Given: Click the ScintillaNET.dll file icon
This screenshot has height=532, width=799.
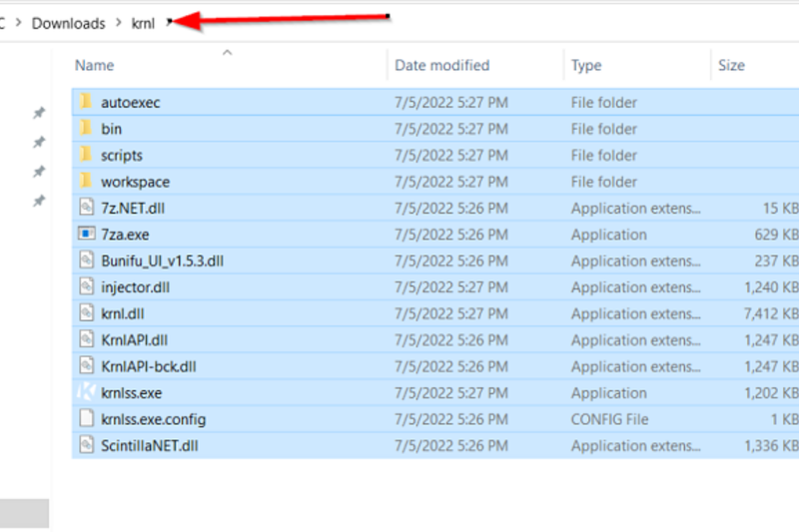Looking at the screenshot, I should pyautogui.click(x=87, y=445).
